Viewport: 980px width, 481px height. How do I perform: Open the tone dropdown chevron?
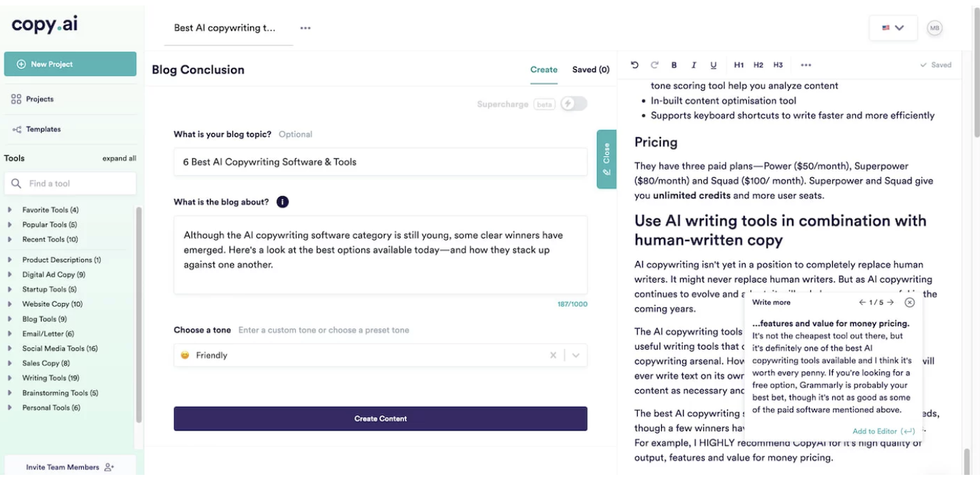(x=576, y=355)
